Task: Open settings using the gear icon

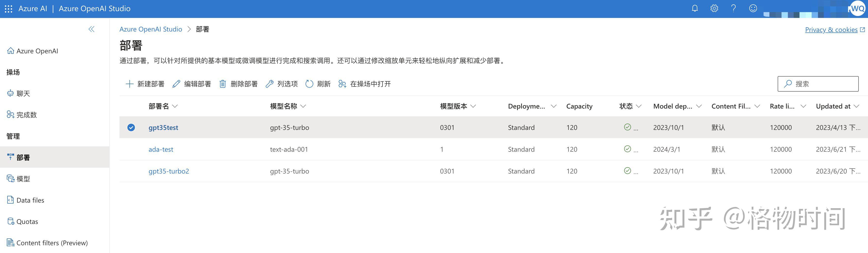Action: [x=714, y=8]
